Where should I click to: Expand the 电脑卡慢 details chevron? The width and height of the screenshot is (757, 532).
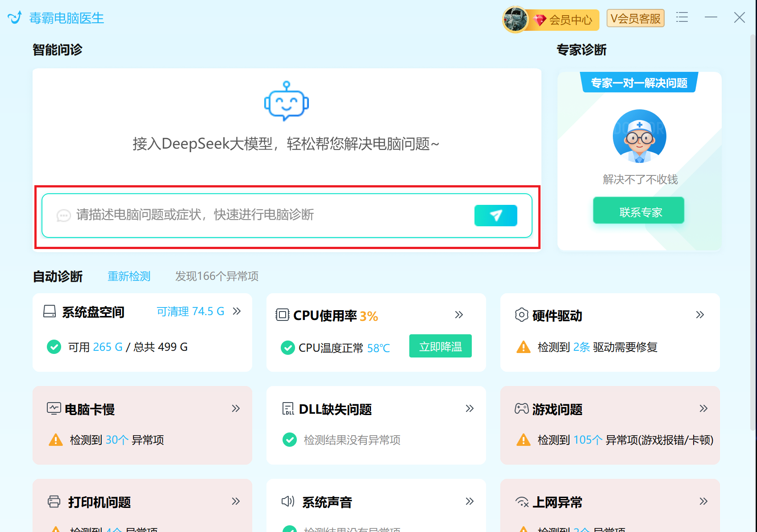pyautogui.click(x=236, y=408)
